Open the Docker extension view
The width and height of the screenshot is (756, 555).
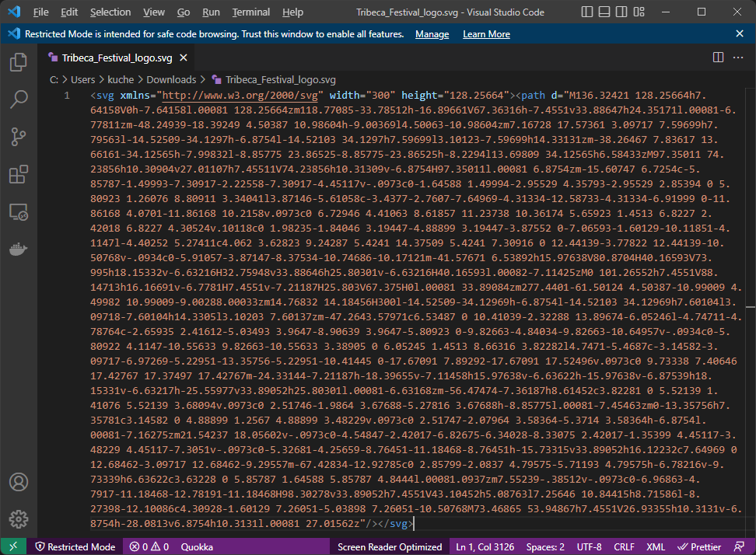click(19, 249)
